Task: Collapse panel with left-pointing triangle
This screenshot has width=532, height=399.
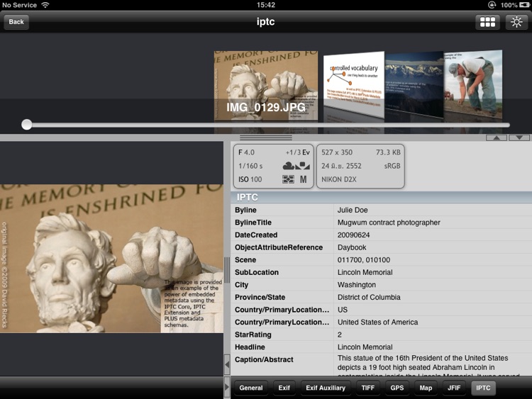Action: pyautogui.click(x=227, y=365)
